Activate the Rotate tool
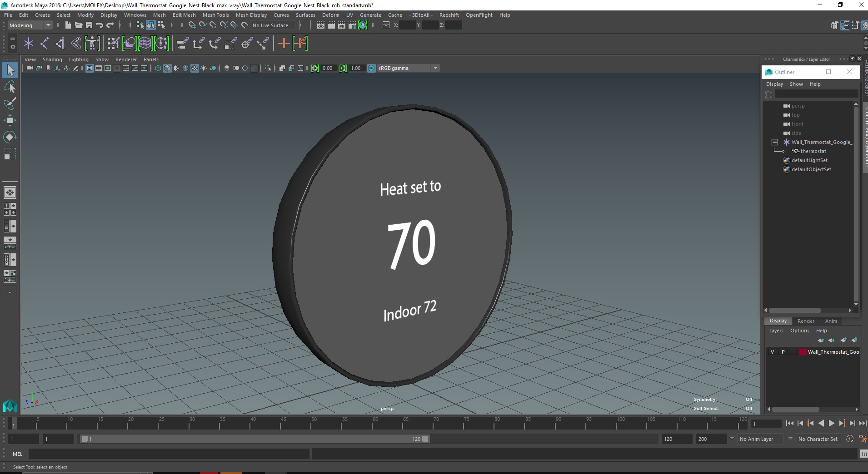868x474 pixels. (x=10, y=137)
